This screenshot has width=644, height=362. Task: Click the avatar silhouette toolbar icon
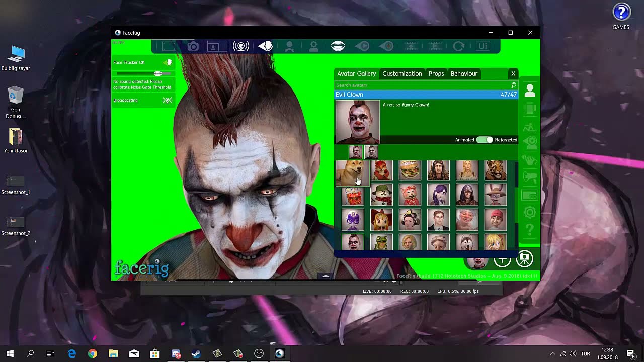pyautogui.click(x=289, y=46)
